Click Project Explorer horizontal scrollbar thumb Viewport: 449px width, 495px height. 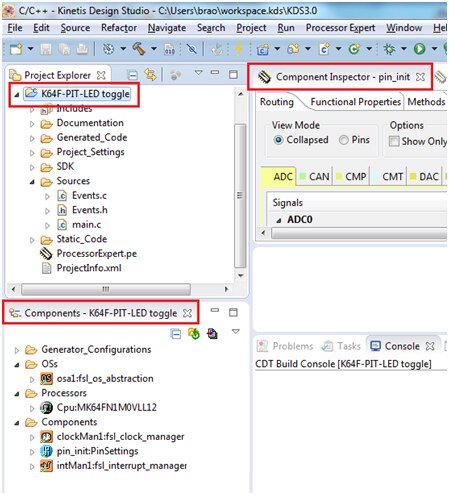106,289
